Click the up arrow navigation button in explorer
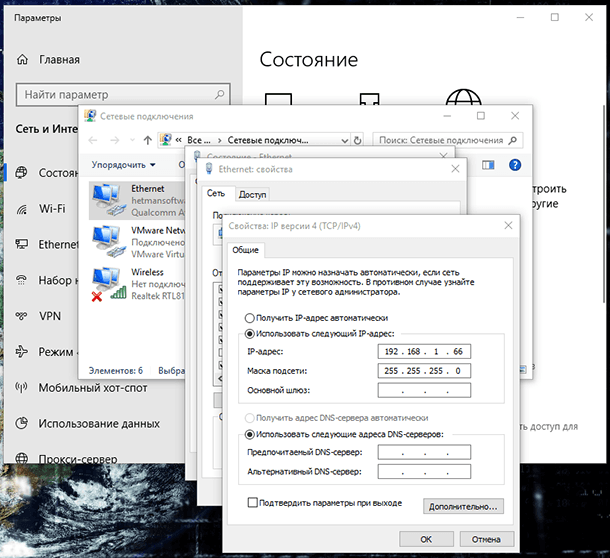Viewport: 610px width, 558px height. 148,140
